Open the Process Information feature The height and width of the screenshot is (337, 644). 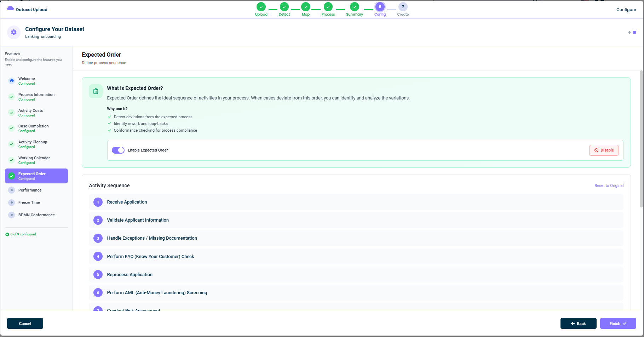36,97
